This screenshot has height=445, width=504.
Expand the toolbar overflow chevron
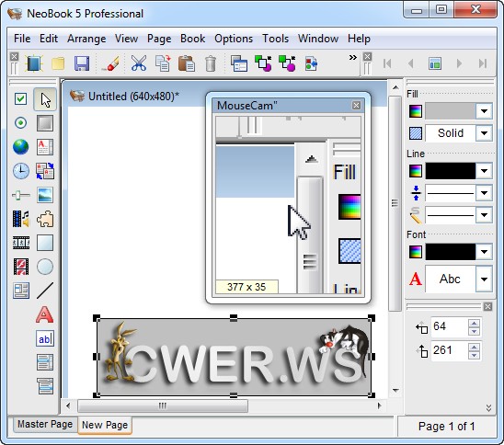click(x=352, y=58)
